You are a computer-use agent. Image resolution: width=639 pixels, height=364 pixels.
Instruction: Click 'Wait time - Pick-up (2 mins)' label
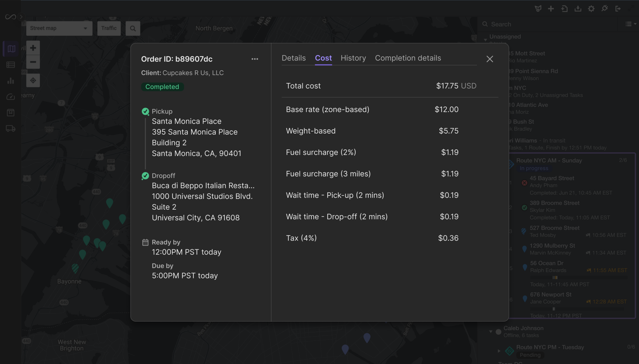[335, 195]
